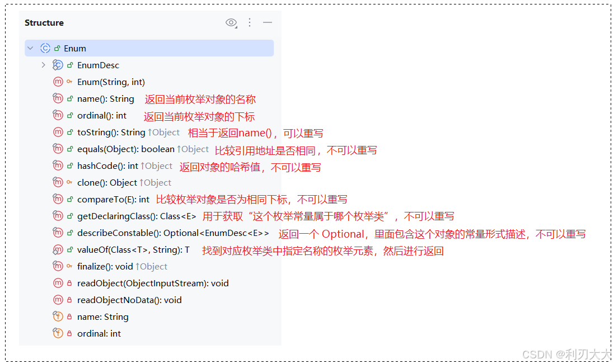614x364 pixels.
Task: Select getDeclaringClass(): Class<E> entry
Action: tap(137, 216)
